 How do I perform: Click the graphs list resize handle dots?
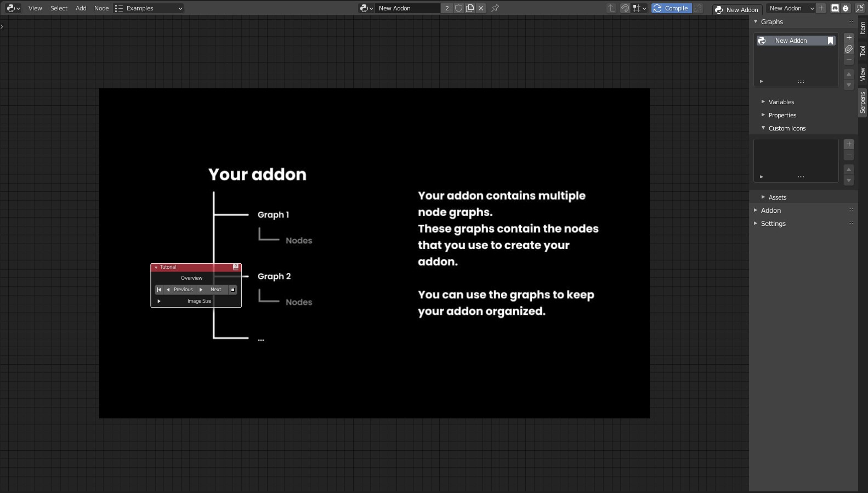point(801,82)
